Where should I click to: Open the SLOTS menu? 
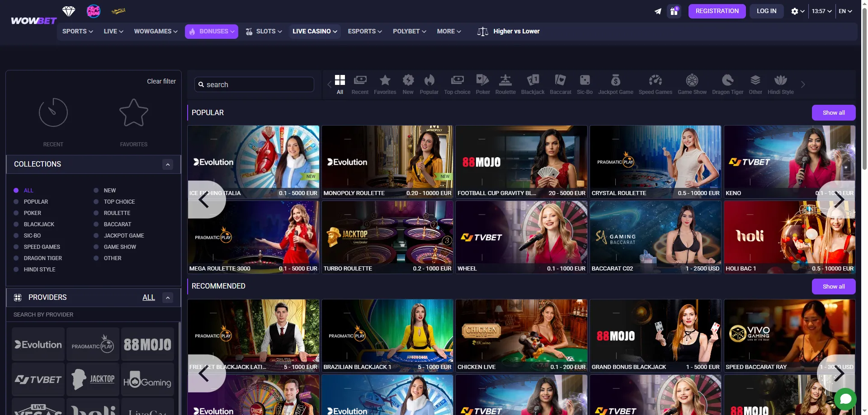264,31
